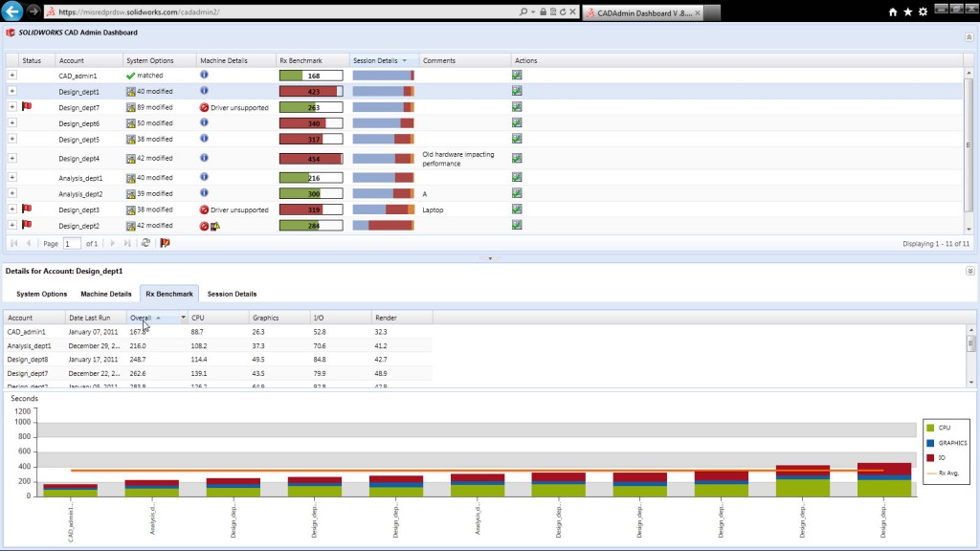Click the flag filter icon next to refresh

(165, 242)
